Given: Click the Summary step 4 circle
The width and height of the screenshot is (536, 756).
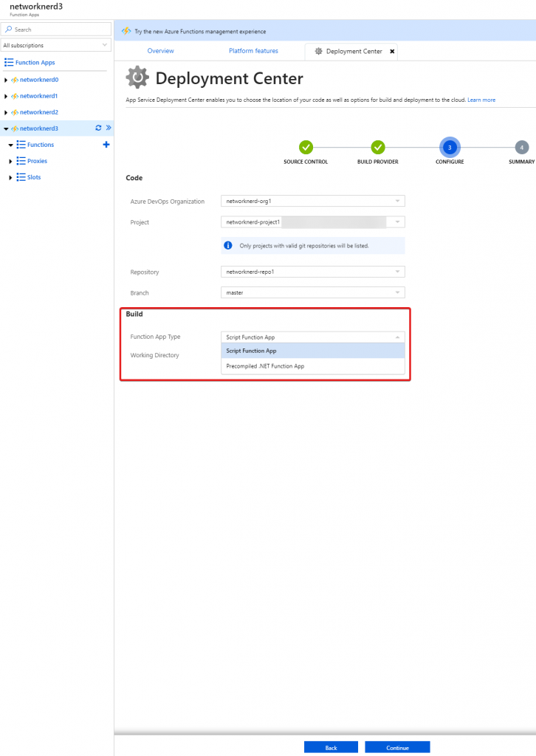Looking at the screenshot, I should 521,148.
